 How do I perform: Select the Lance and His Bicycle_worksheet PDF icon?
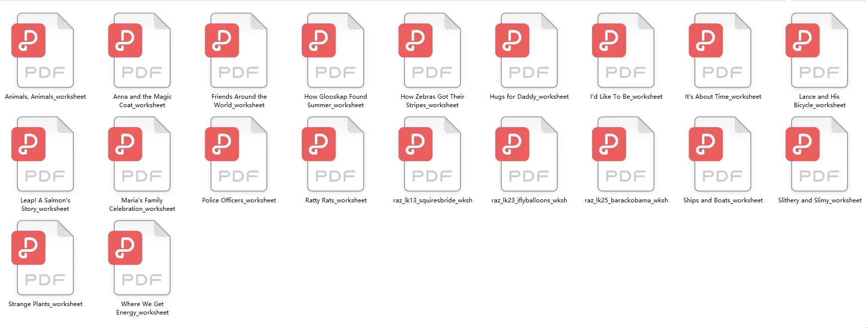point(817,50)
